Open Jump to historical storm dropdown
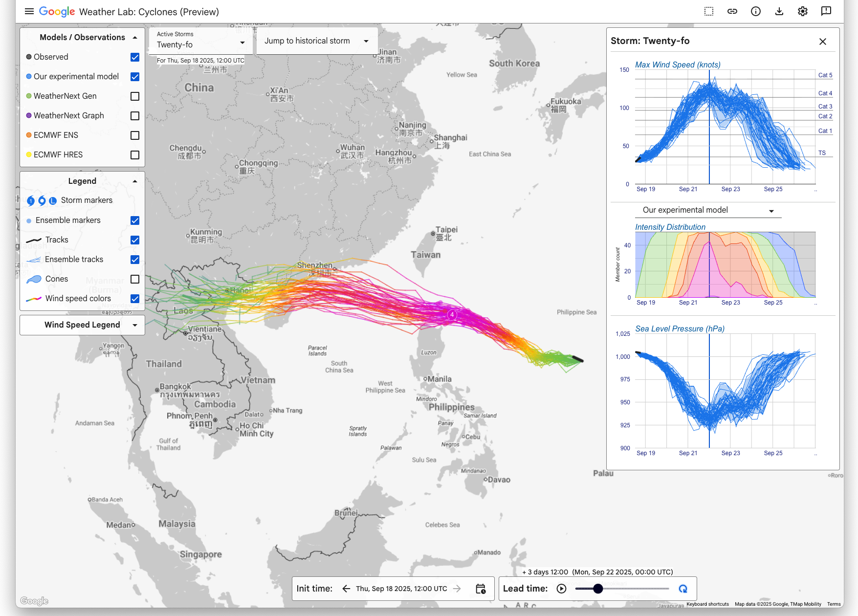This screenshot has height=616, width=858. [316, 41]
